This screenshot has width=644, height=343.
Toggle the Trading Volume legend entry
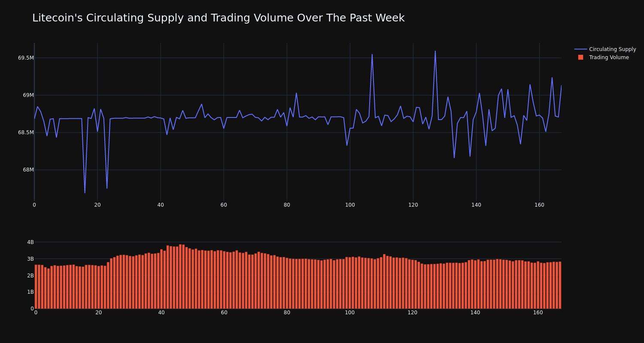point(603,57)
